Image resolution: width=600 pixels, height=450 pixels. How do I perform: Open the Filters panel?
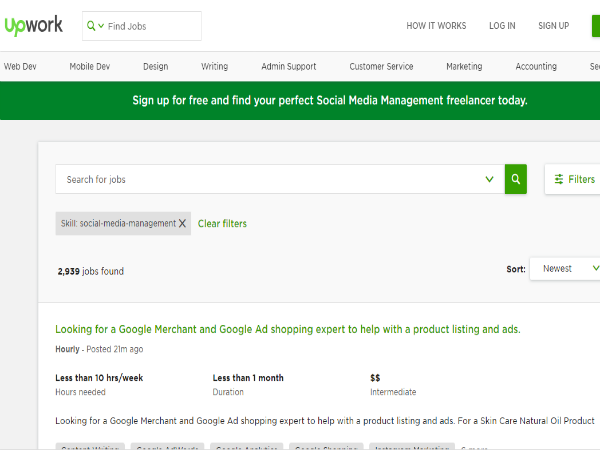pos(573,179)
